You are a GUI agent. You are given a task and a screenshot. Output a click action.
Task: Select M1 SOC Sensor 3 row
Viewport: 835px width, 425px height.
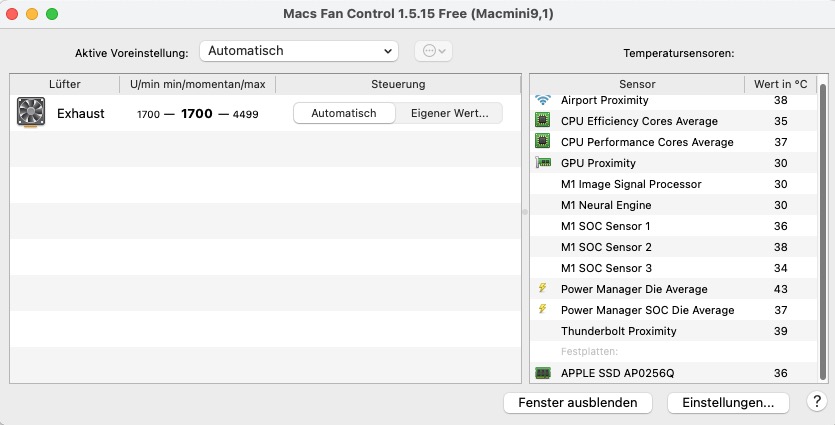coord(673,268)
